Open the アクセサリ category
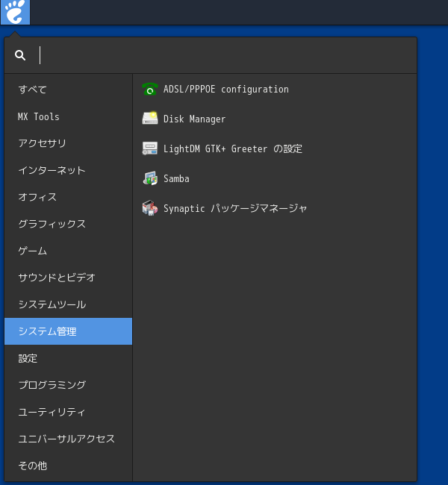This screenshot has height=485, width=448. 69,143
